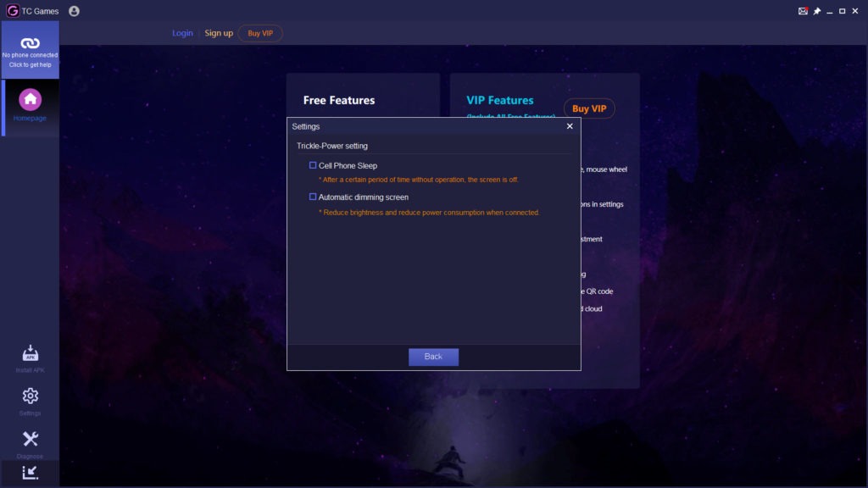The width and height of the screenshot is (868, 488).
Task: Click the no phone connected link icon
Action: [x=30, y=43]
